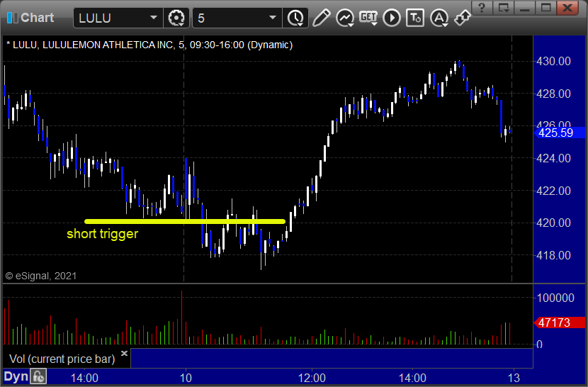The height and width of the screenshot is (387, 588).
Task: Maximize the chart window
Action: 545,8
